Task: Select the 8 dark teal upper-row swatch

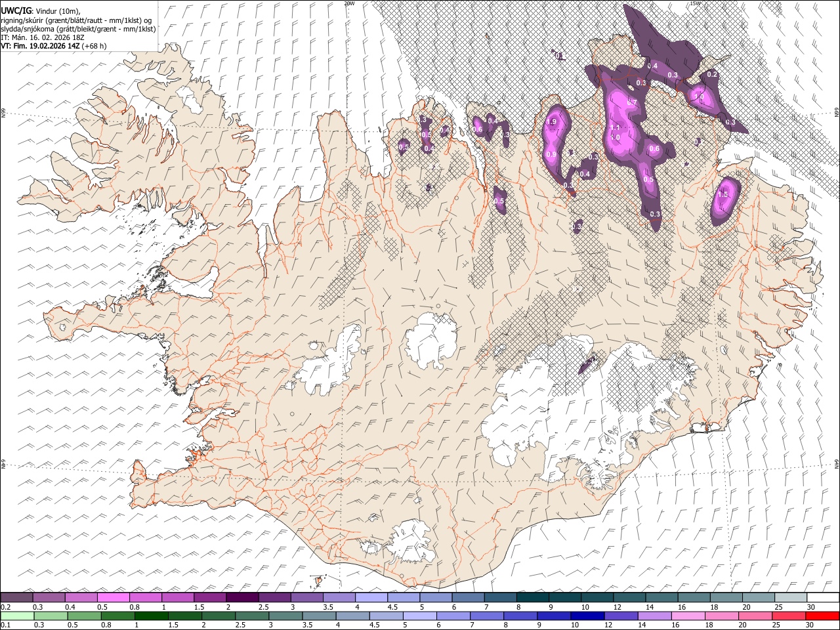Action: pyautogui.click(x=533, y=597)
